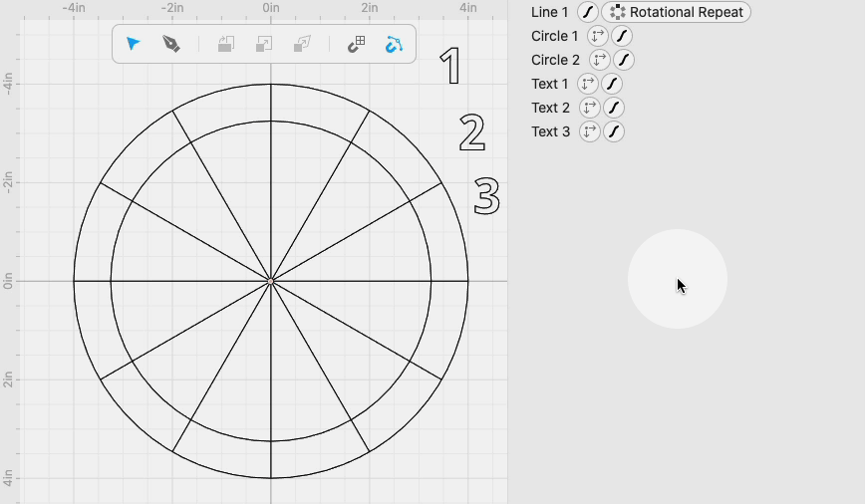Toggle the snap-to-grid magnet icon

pos(357,44)
